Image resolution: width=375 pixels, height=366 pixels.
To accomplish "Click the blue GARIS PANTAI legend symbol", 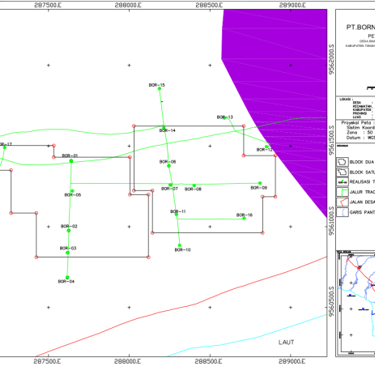I will [342, 212].
